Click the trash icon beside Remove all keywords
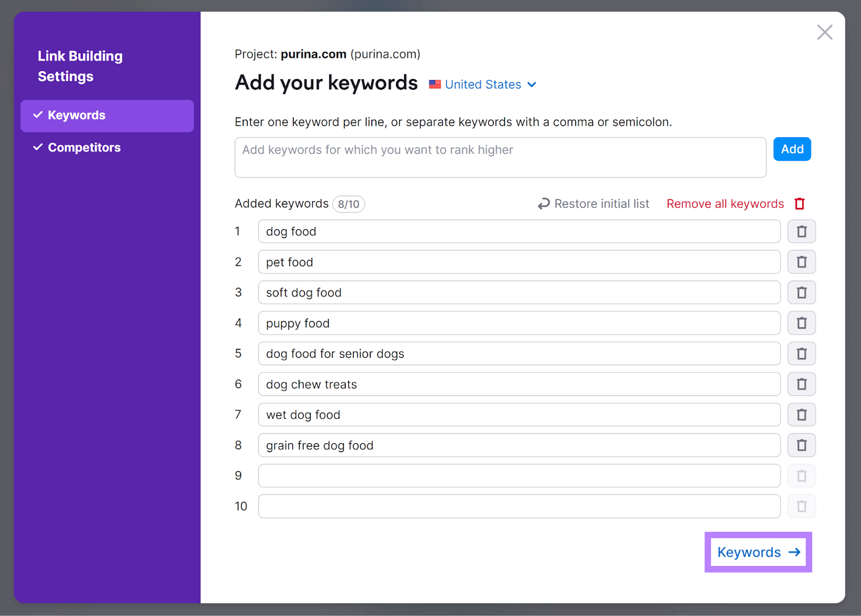This screenshot has width=861, height=616. tap(799, 203)
